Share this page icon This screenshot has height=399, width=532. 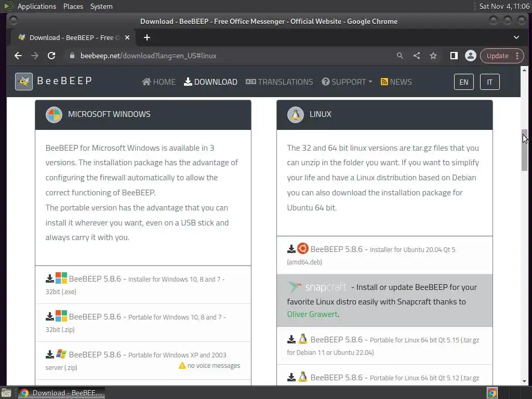[x=417, y=56]
